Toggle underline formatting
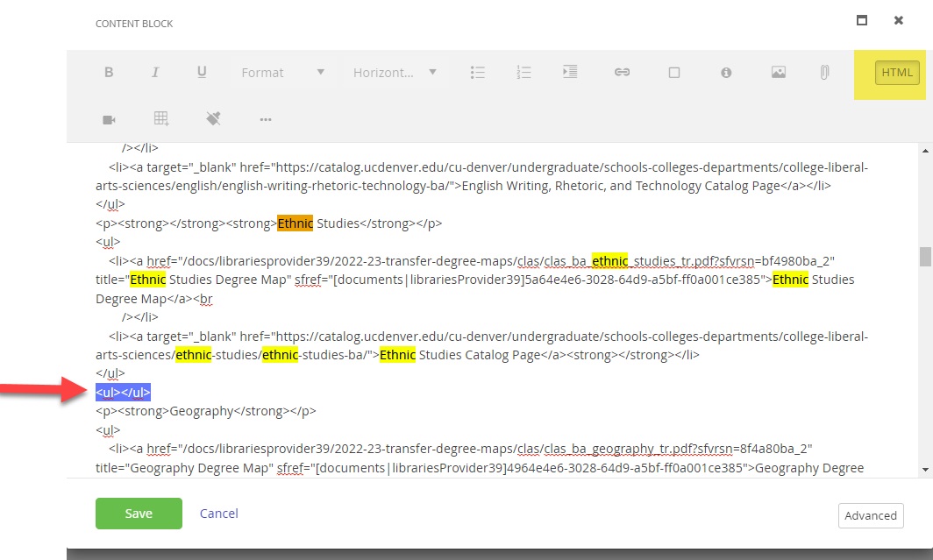This screenshot has height=560, width=933. coord(200,74)
